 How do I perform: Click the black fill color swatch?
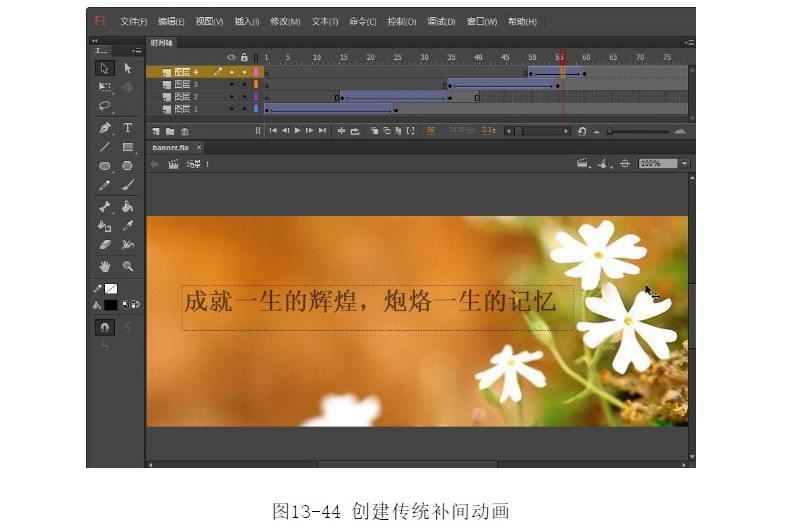[x=110, y=304]
